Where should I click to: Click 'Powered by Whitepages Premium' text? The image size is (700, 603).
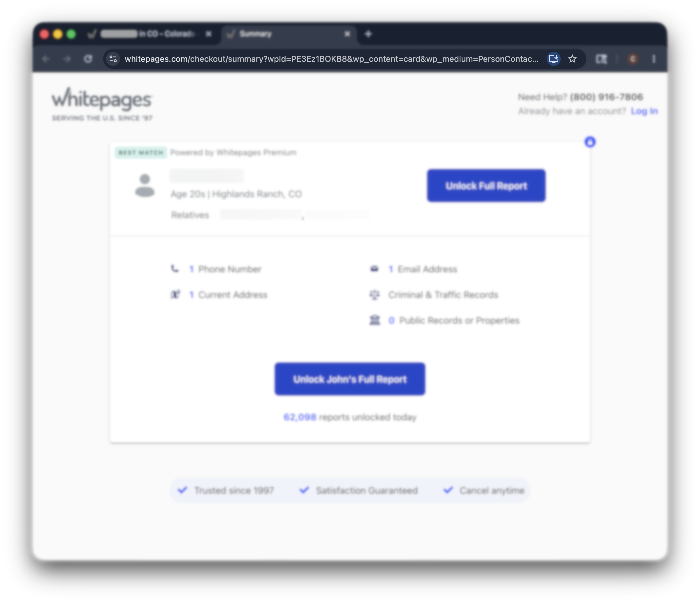pyautogui.click(x=233, y=153)
